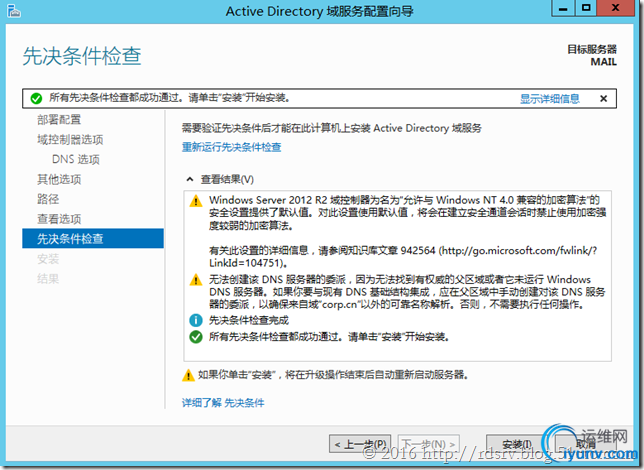Click the disabled 下一步(N) button
644x470 pixels.
(428, 444)
